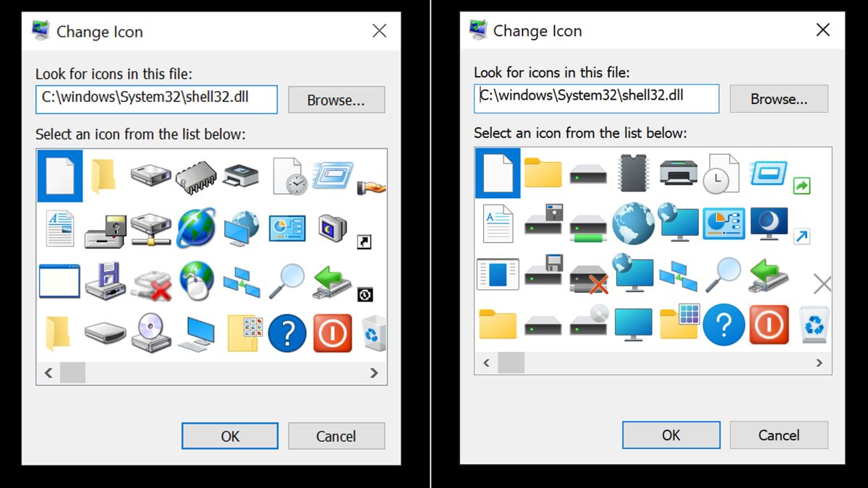Click Browse... in the right dialog
Screen dimensions: 868x488
tap(779, 98)
